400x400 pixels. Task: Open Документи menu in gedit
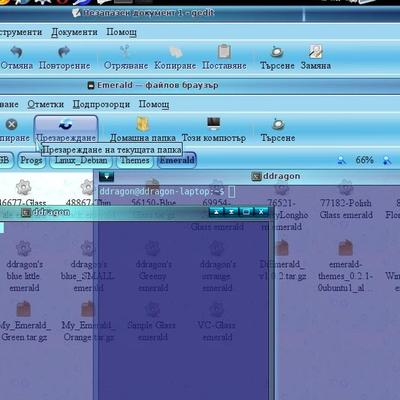pos(74,32)
